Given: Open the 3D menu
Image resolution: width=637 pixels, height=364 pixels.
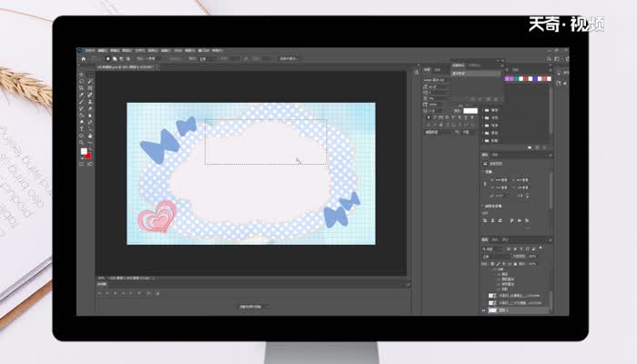Looking at the screenshot, I should [177, 51].
